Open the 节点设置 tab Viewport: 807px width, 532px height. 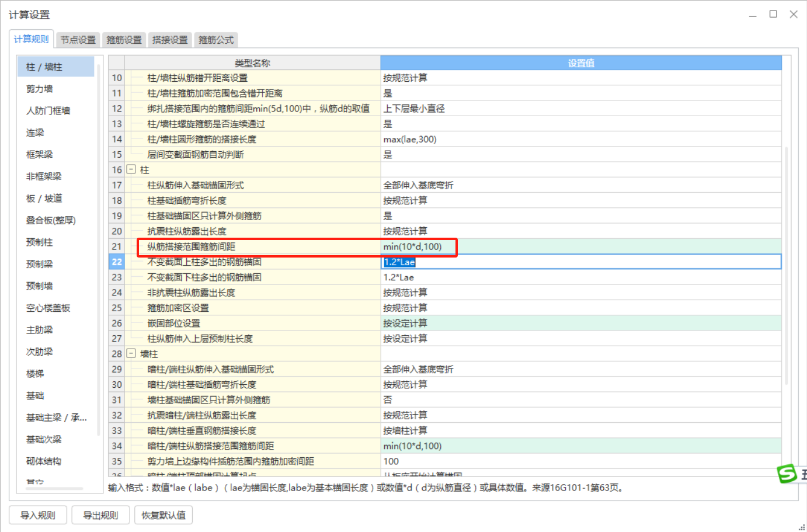tap(78, 40)
